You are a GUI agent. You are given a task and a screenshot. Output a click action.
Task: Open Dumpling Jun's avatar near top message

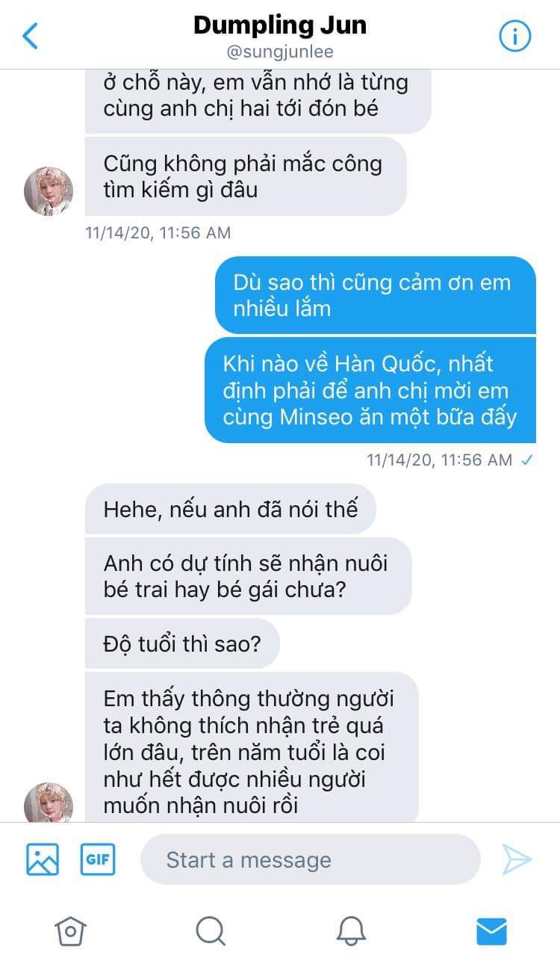click(49, 191)
